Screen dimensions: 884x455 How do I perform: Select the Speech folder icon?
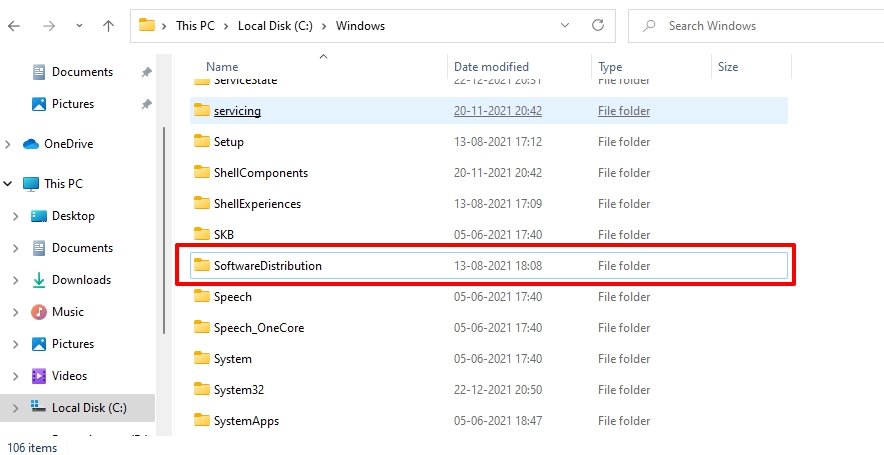click(x=202, y=296)
